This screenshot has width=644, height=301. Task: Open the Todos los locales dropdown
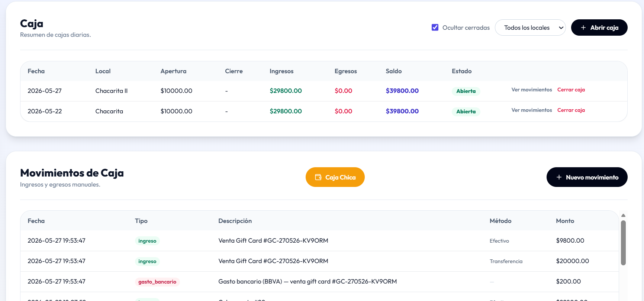point(530,27)
